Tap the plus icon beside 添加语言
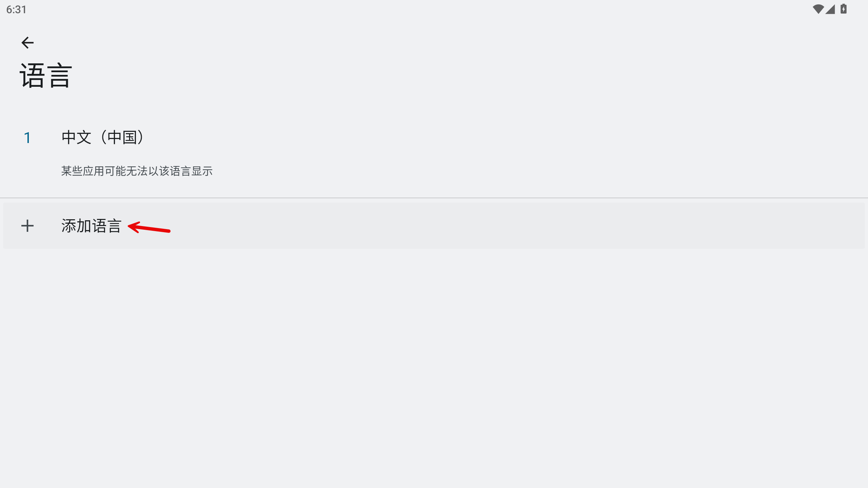868x488 pixels. pyautogui.click(x=27, y=226)
